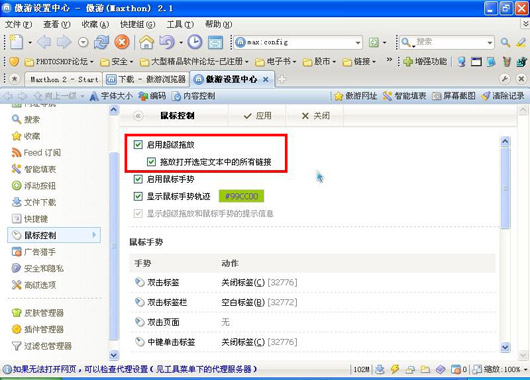Screen dimensions: 530x380
Task: Click the lightning icon in status bar
Action: (x=394, y=369)
